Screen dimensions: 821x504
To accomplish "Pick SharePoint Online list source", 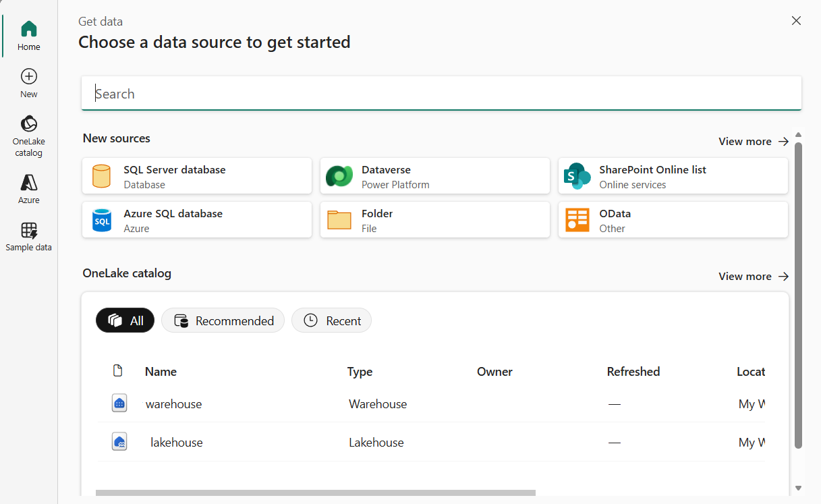I will (673, 176).
